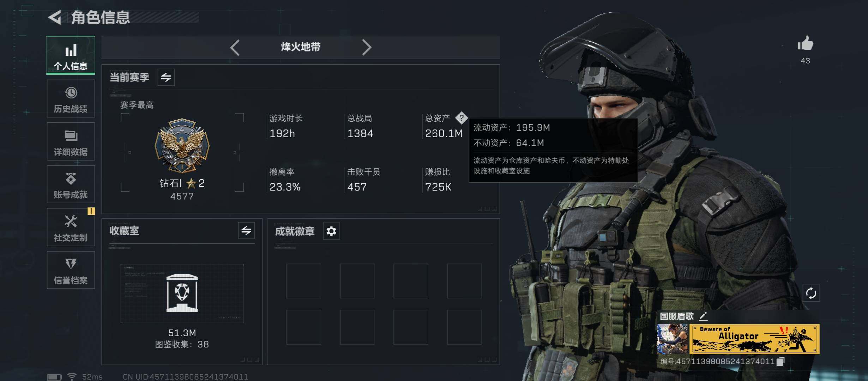868x381 pixels.
Task: Switch to previous mode with left chevron
Action: (235, 47)
